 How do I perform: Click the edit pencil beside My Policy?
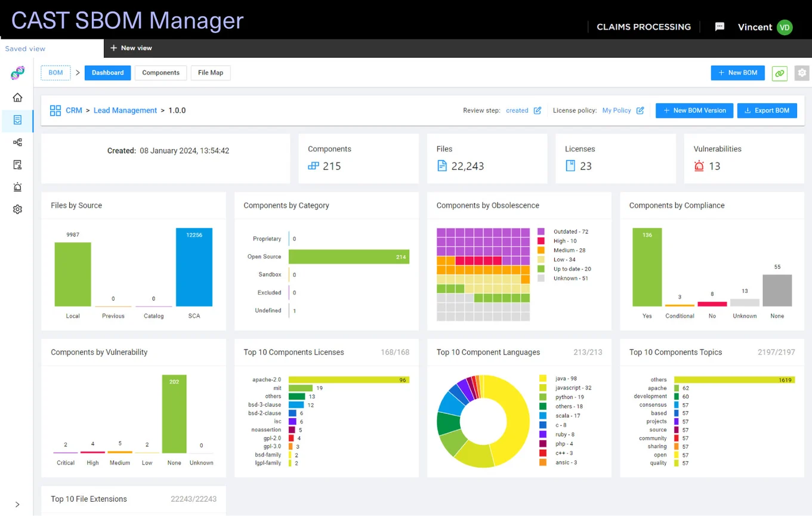[x=640, y=110]
